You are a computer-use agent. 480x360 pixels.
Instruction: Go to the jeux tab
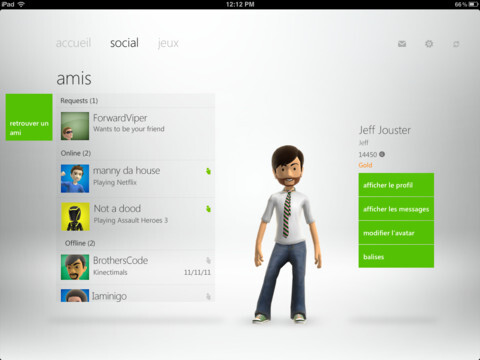pyautogui.click(x=168, y=43)
